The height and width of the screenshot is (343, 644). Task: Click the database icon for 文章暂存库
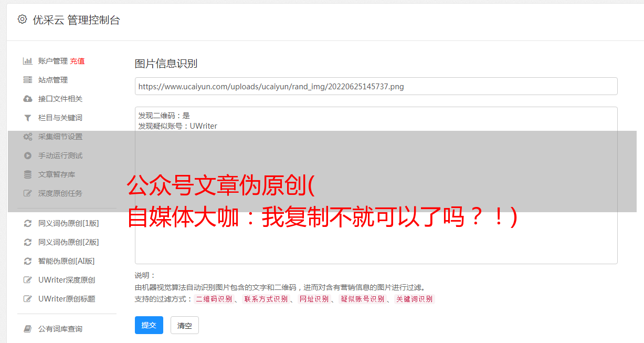coord(28,174)
